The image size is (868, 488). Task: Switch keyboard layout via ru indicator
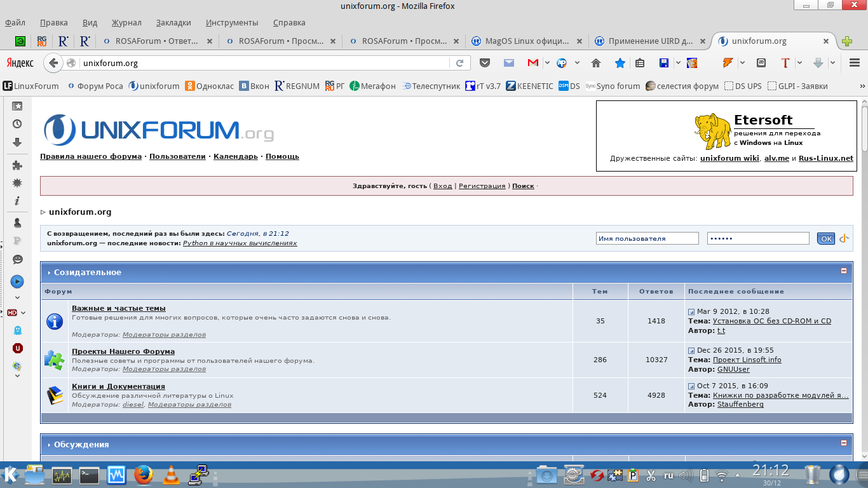point(668,475)
